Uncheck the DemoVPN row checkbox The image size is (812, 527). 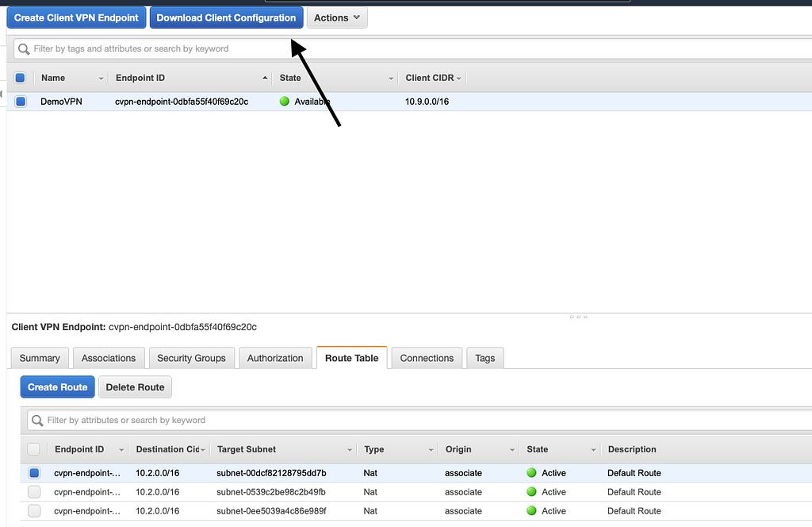point(21,102)
